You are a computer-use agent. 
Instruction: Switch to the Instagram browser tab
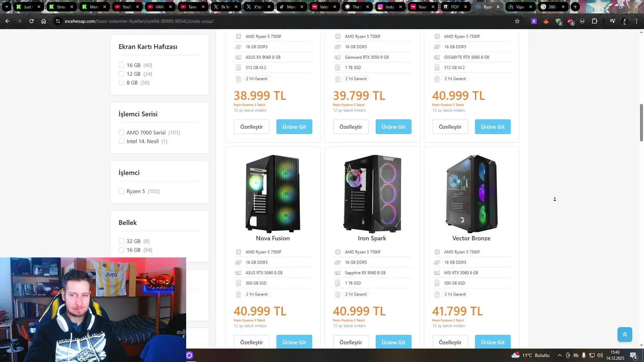(390, 7)
